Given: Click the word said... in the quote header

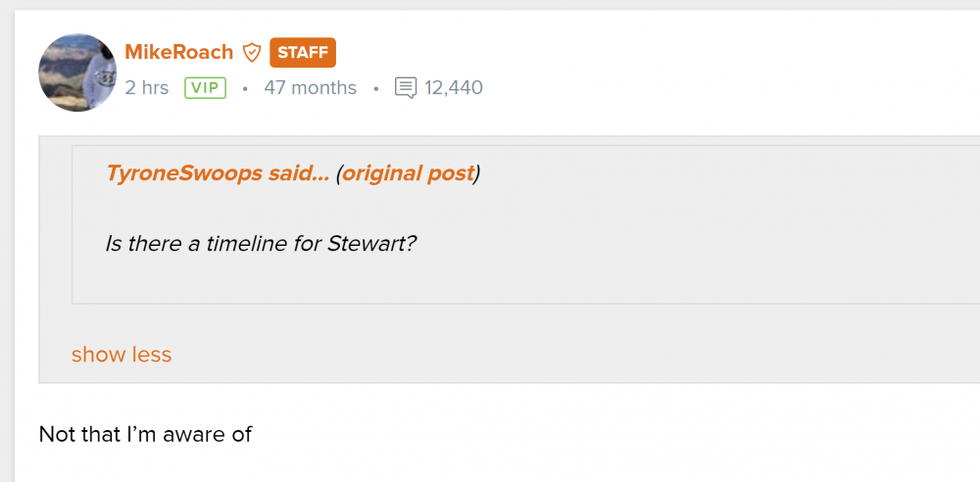Looking at the screenshot, I should tap(299, 174).
